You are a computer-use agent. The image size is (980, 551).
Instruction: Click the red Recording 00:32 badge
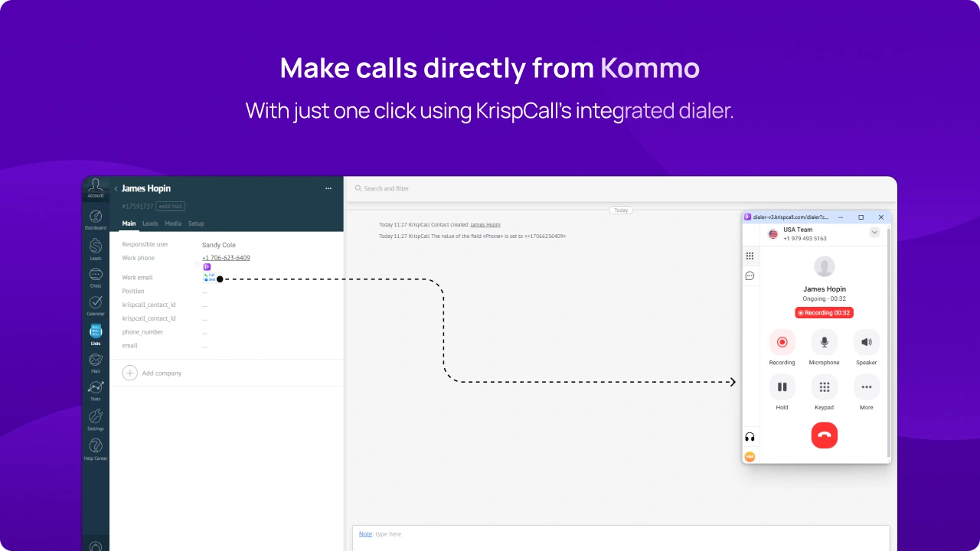[824, 313]
